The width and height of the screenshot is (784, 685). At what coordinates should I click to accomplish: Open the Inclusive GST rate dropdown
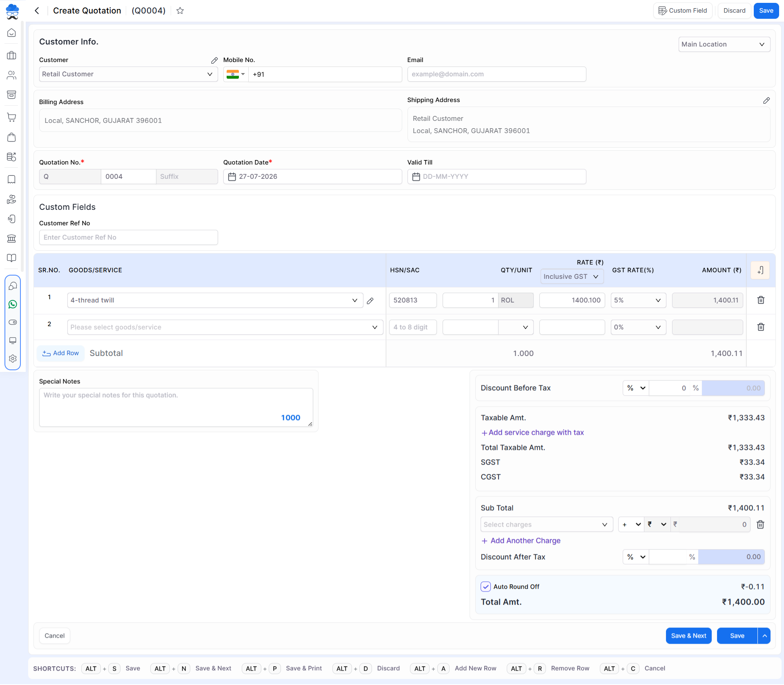[x=572, y=277]
